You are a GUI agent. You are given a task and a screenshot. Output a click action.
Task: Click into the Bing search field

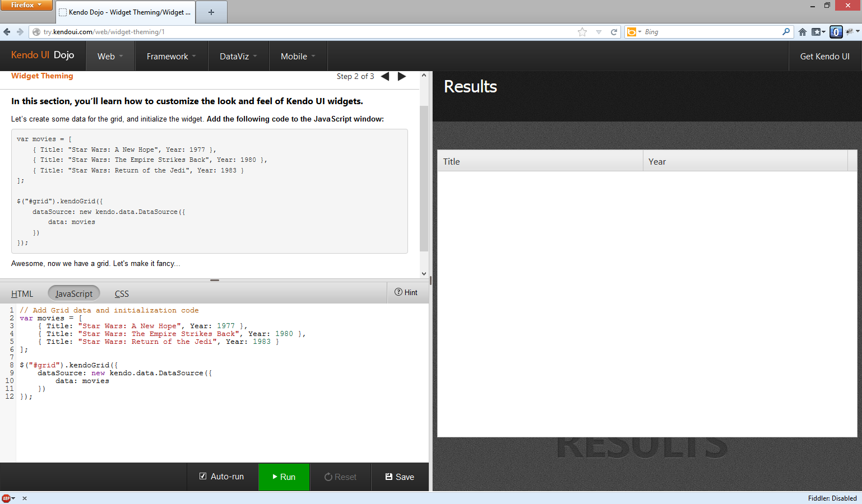711,32
